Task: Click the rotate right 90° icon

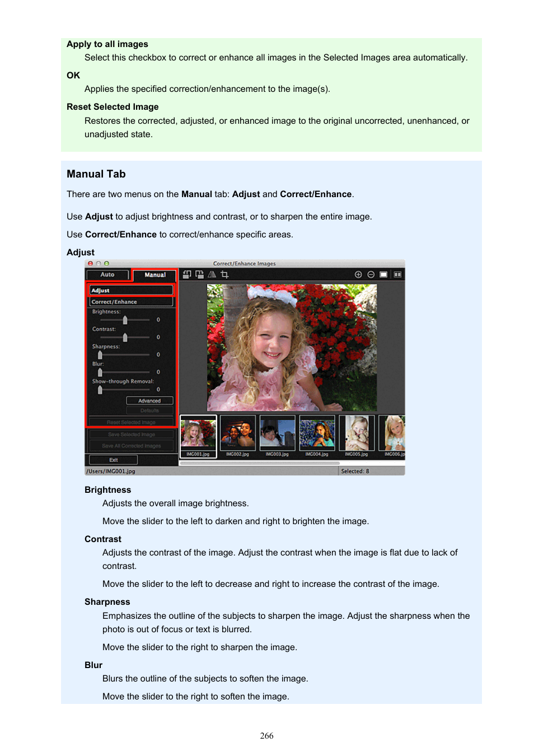Action: point(199,274)
